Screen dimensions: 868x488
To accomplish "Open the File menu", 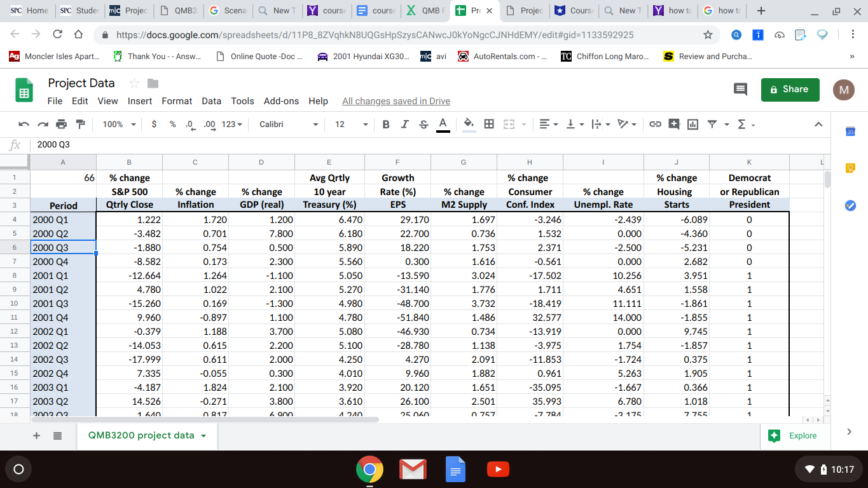I will point(55,101).
